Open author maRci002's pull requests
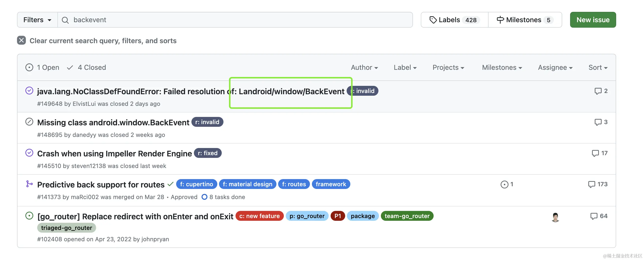This screenshot has width=644, height=260. click(x=85, y=197)
